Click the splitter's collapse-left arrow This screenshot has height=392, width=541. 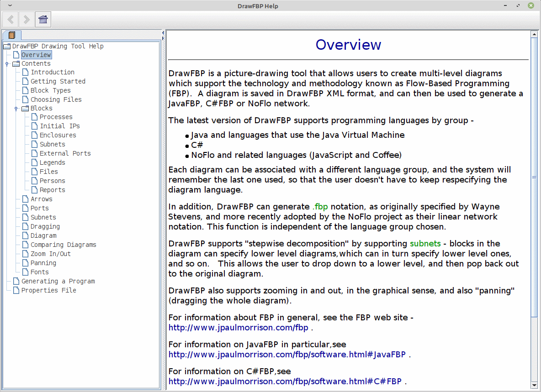click(163, 33)
